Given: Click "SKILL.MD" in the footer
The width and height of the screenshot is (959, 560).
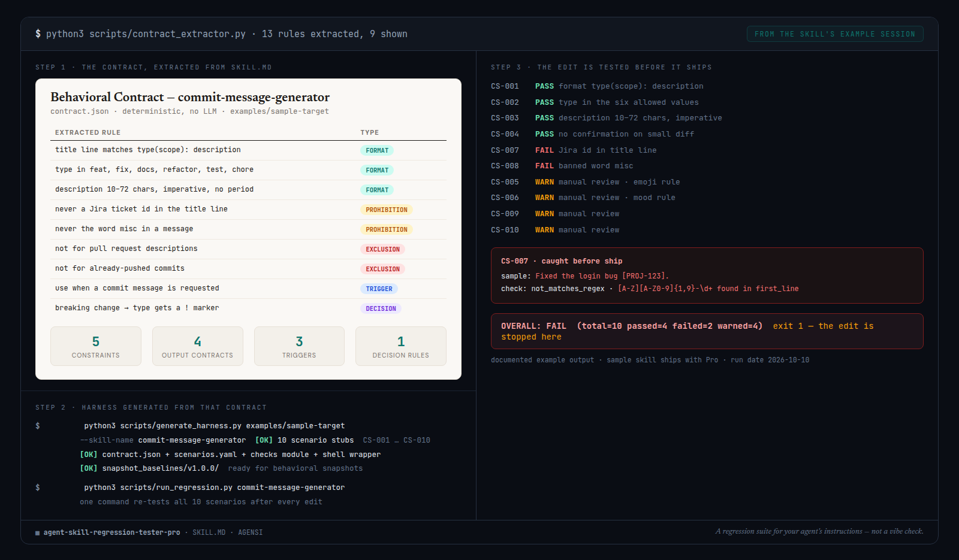Looking at the screenshot, I should 209,532.
